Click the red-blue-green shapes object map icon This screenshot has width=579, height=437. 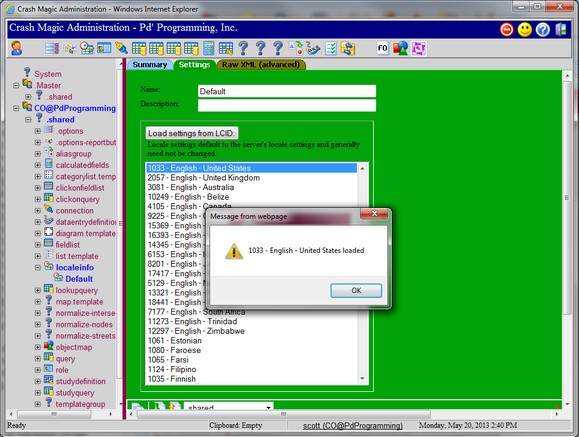point(401,48)
